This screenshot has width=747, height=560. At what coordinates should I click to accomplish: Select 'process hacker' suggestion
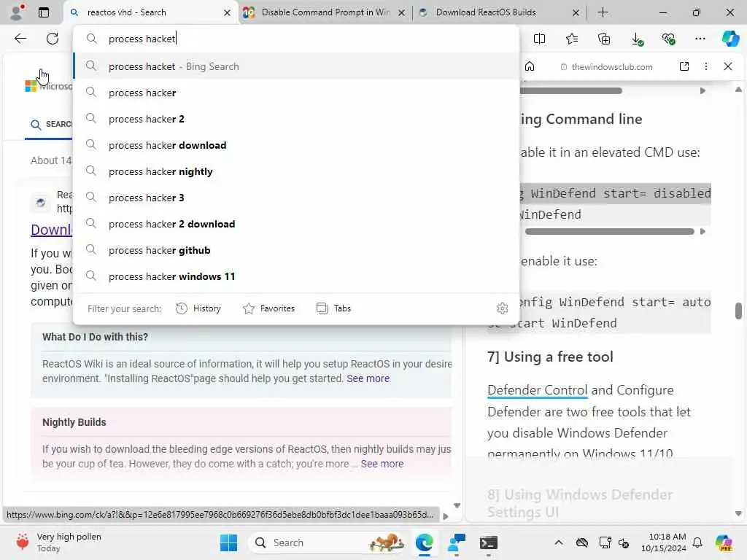[296, 93]
